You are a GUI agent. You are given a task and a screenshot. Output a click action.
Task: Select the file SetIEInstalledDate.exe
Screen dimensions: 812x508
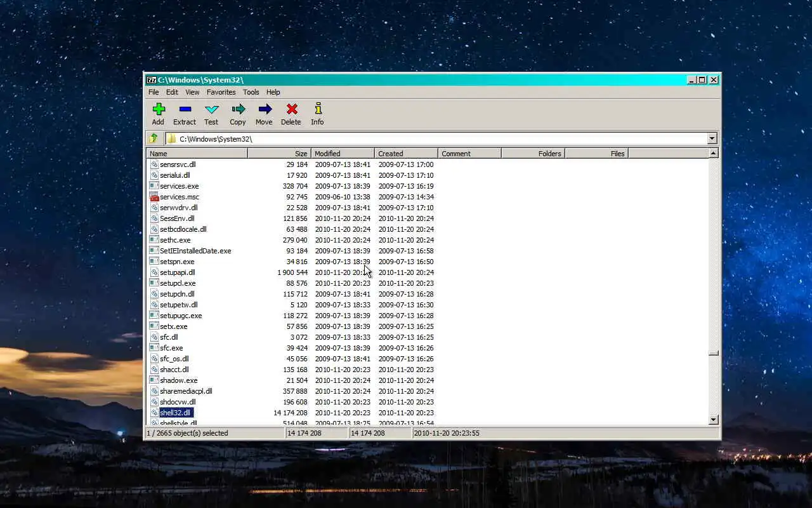pos(195,251)
